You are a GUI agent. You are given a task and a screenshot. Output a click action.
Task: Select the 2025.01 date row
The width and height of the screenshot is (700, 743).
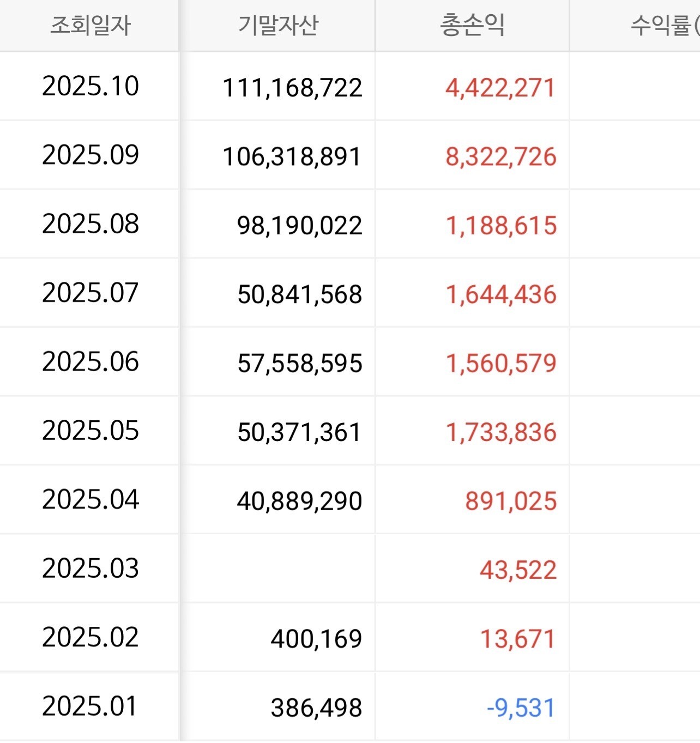90,706
